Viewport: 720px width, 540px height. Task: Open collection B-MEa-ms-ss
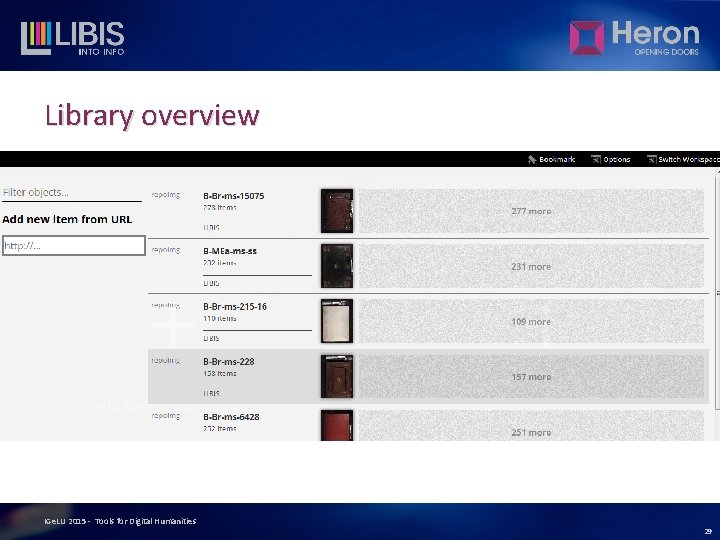[230, 251]
